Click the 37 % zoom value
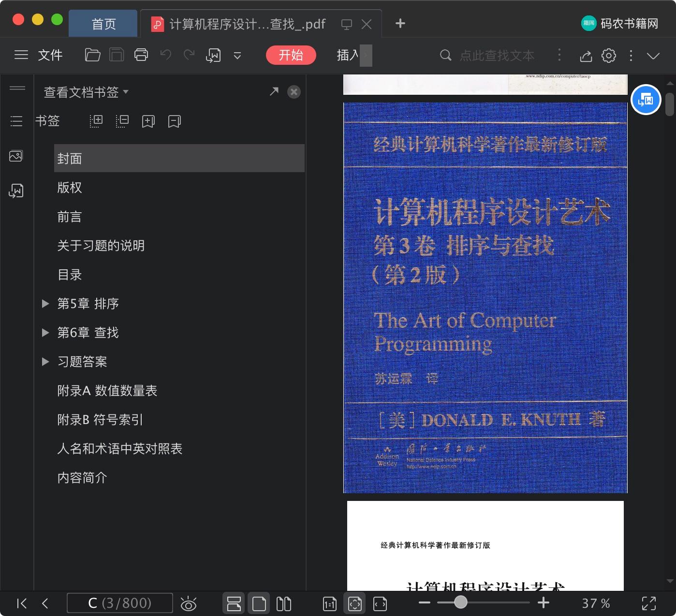676x616 pixels. 596,603
